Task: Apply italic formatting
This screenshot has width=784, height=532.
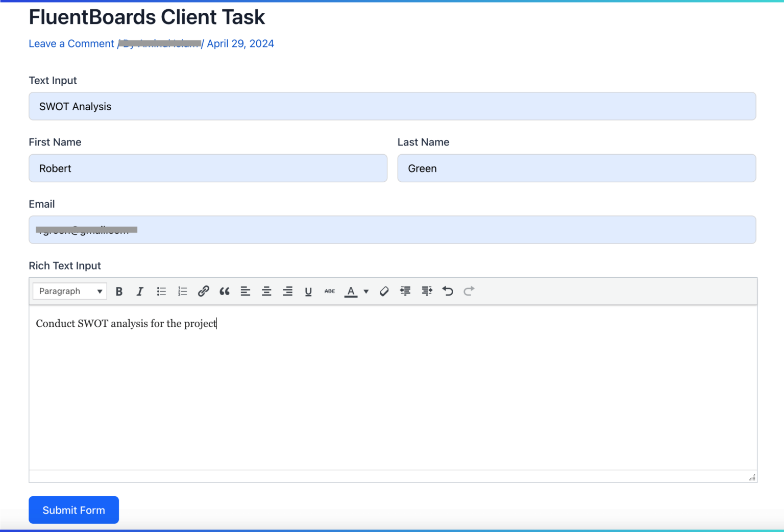Action: pos(140,291)
